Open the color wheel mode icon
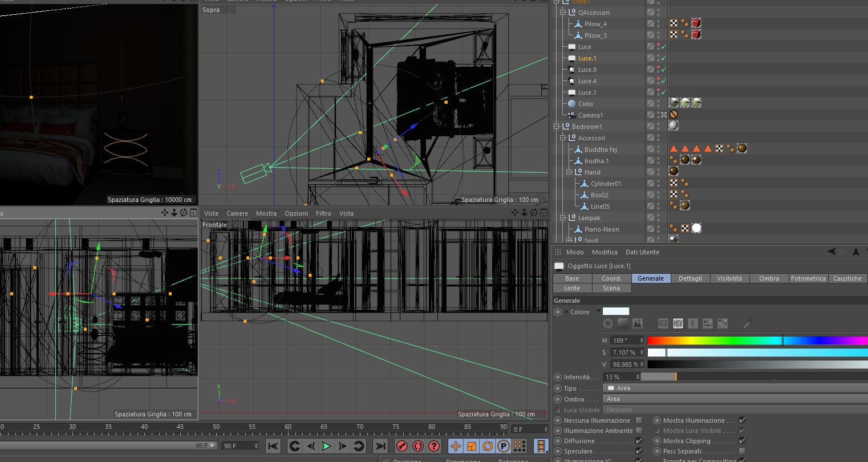Viewport: 868px width, 462px height. 608,323
